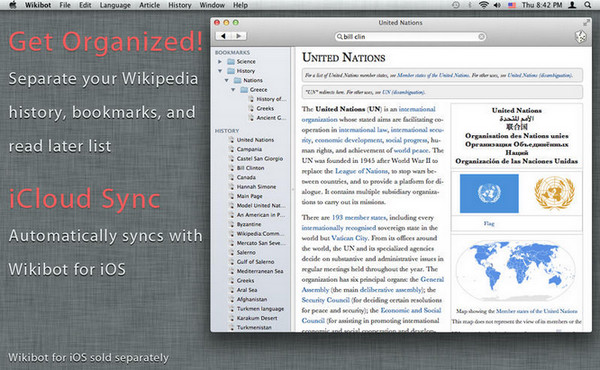
Task: Open 'Canada' in the history list
Action: point(246,177)
